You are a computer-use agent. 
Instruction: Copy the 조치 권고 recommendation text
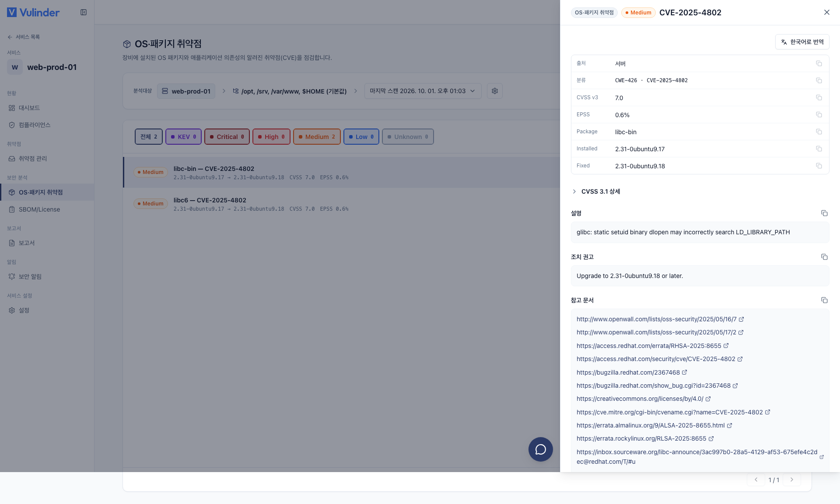(824, 257)
